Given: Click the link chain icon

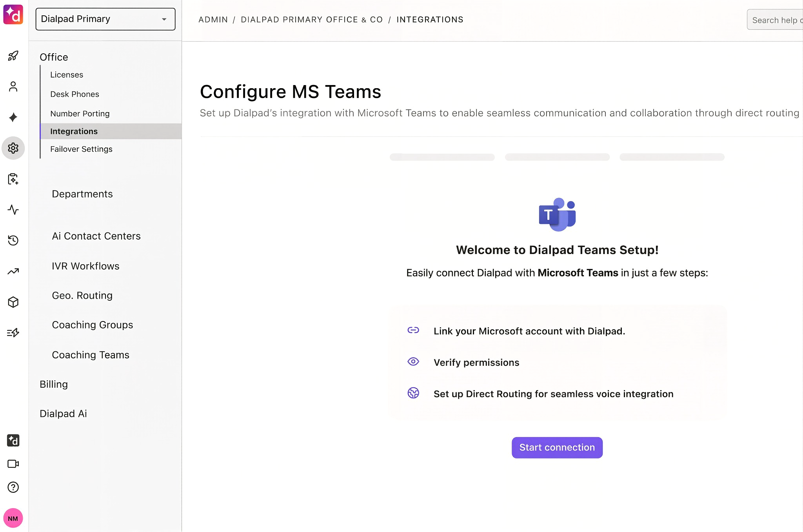Looking at the screenshot, I should click(x=413, y=330).
